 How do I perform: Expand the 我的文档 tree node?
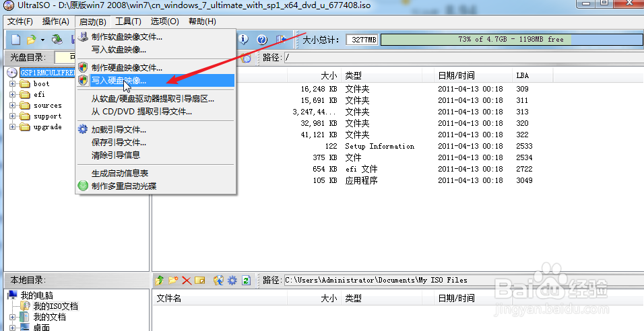pyautogui.click(x=12, y=317)
